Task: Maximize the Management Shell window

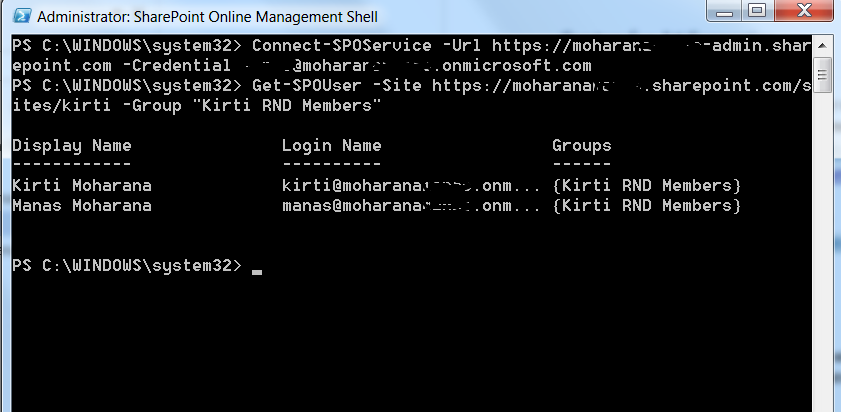Action: click(756, 13)
